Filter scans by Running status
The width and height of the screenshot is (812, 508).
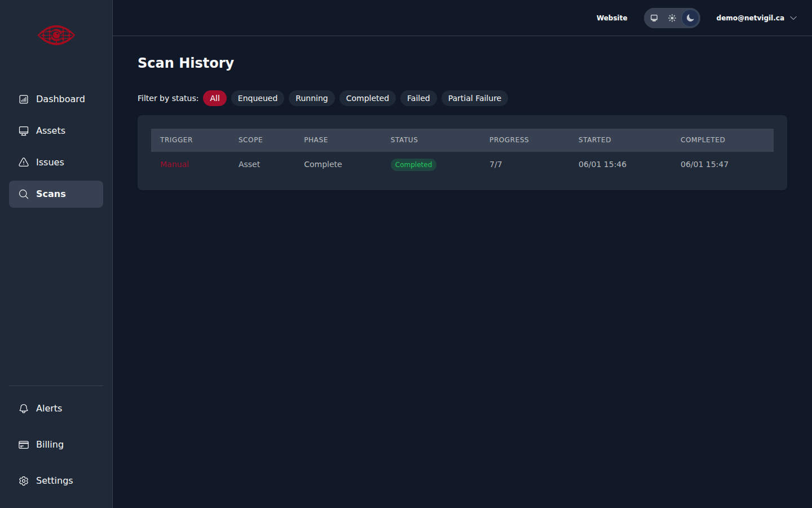312,98
